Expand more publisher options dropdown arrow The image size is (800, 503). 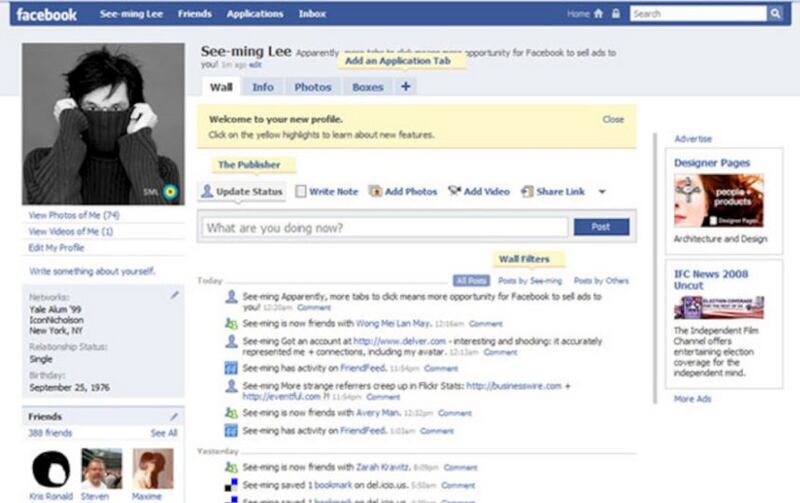point(602,192)
